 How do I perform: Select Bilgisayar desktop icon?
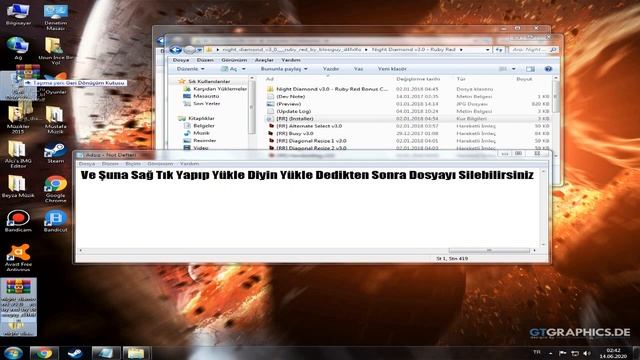click(18, 14)
